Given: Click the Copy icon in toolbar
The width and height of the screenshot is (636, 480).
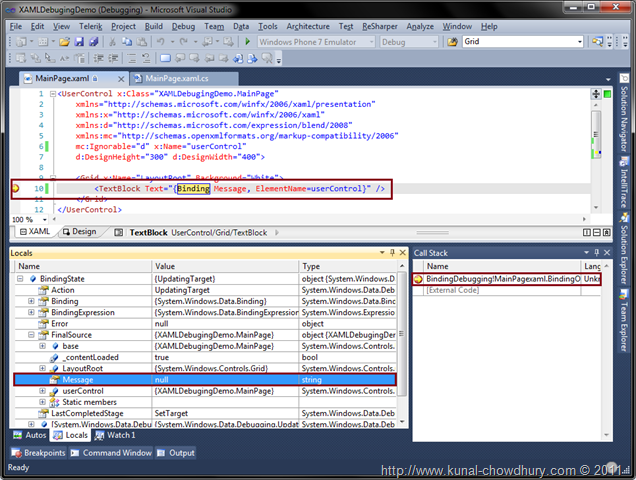Looking at the screenshot, I should (x=127, y=42).
